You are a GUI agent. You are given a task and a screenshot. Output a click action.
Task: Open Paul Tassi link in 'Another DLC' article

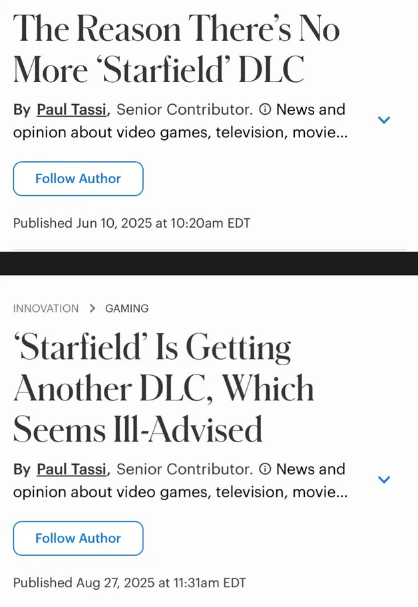tap(72, 469)
